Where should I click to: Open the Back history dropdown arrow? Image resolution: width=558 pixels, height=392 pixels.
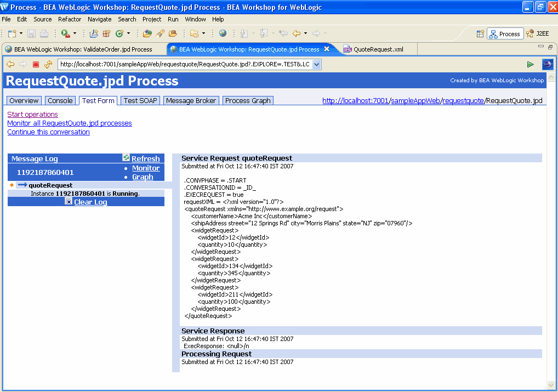(x=306, y=33)
